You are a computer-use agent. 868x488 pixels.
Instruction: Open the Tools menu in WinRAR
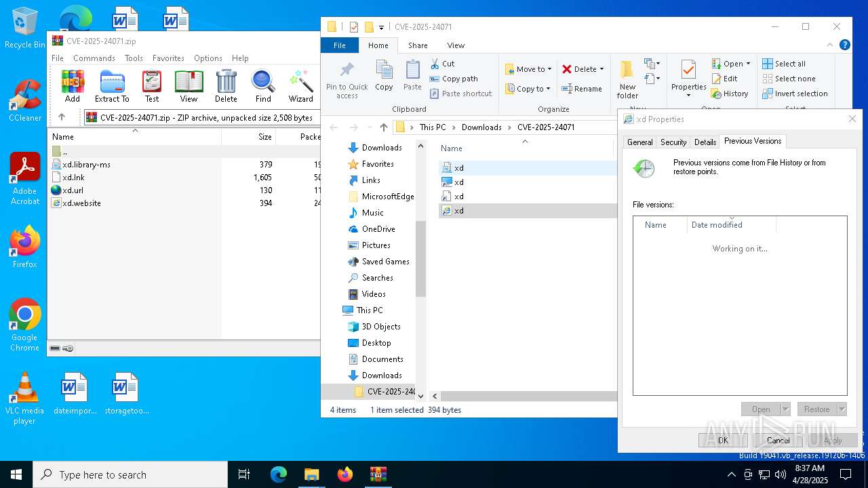click(134, 58)
